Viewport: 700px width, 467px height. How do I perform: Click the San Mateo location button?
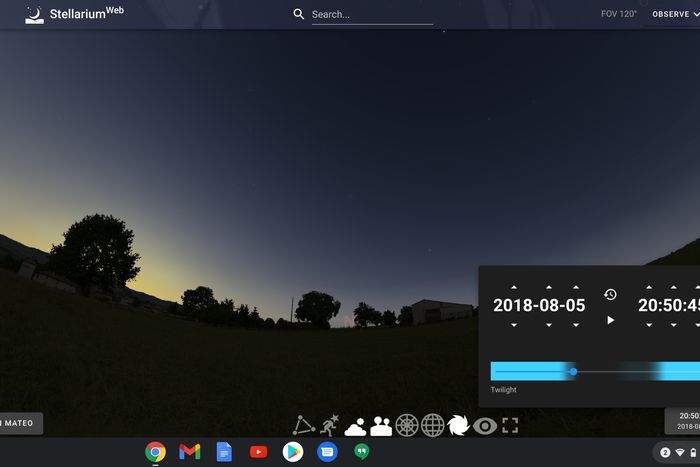[20, 424]
